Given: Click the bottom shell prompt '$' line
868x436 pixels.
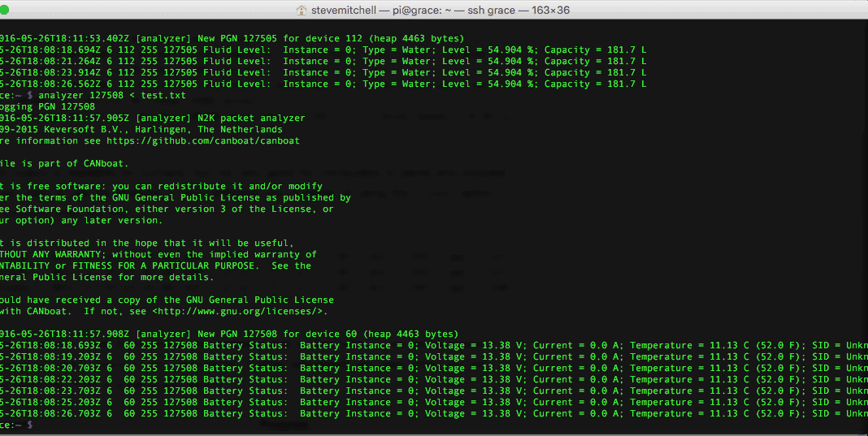Looking at the screenshot, I should coord(16,425).
